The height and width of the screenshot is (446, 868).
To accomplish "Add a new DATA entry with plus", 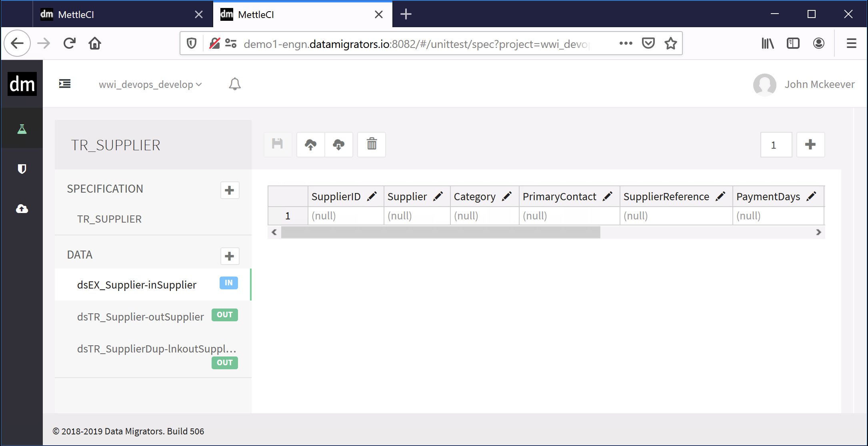I will click(230, 256).
